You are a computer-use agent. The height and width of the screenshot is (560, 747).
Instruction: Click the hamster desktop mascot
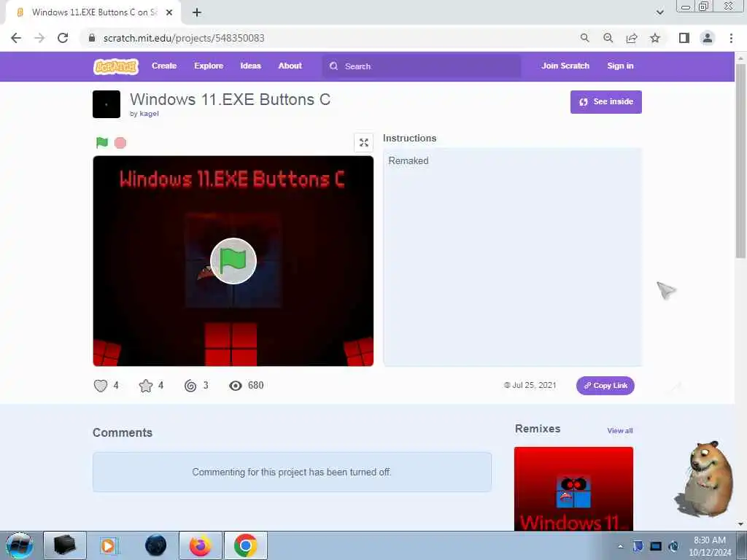[704, 480]
